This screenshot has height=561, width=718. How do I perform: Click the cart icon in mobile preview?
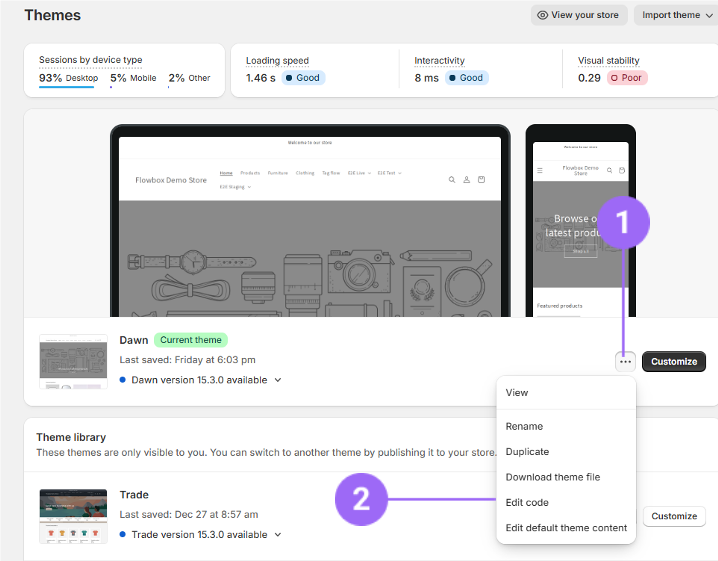621,171
